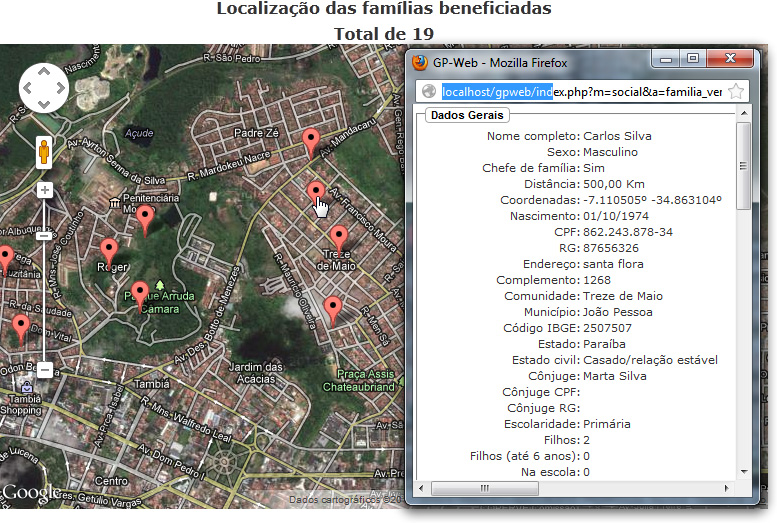Click the 'Jardim das Acácias' map label
Screen dimensions: 777x523
click(255, 373)
